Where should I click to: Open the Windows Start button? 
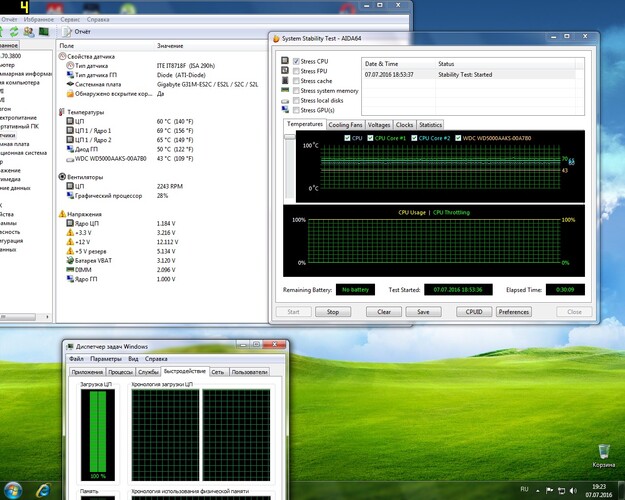click(13, 490)
